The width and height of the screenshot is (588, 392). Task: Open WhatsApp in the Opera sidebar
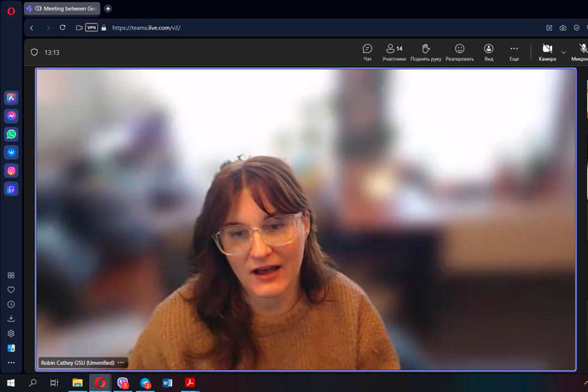(11, 134)
